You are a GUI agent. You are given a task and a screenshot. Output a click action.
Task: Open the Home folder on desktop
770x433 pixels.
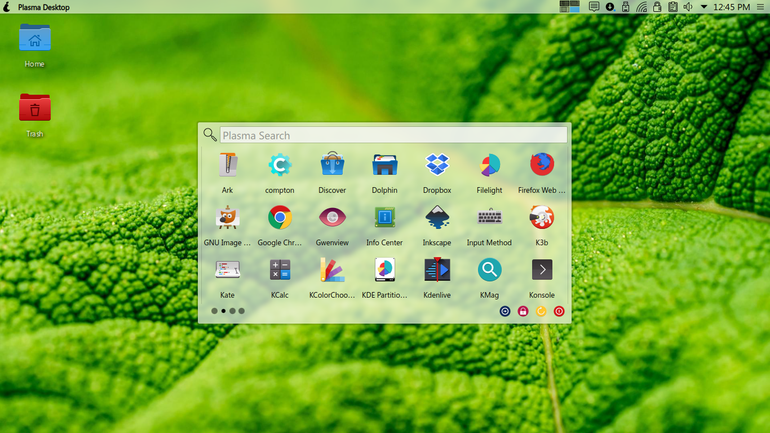tap(34, 45)
